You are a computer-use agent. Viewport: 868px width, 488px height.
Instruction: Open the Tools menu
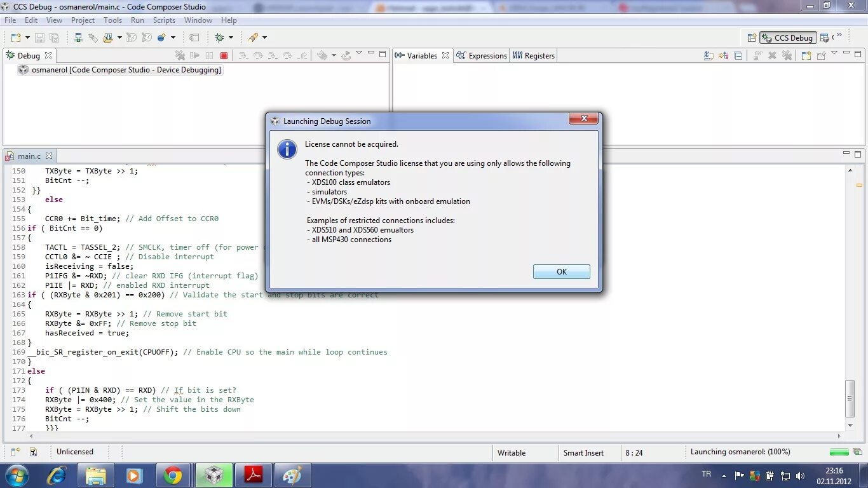coord(112,20)
